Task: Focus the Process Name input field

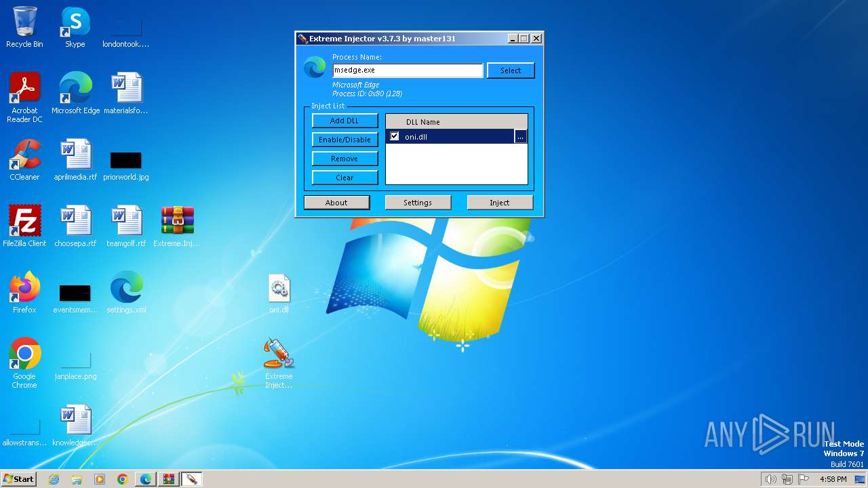Action: tap(408, 70)
